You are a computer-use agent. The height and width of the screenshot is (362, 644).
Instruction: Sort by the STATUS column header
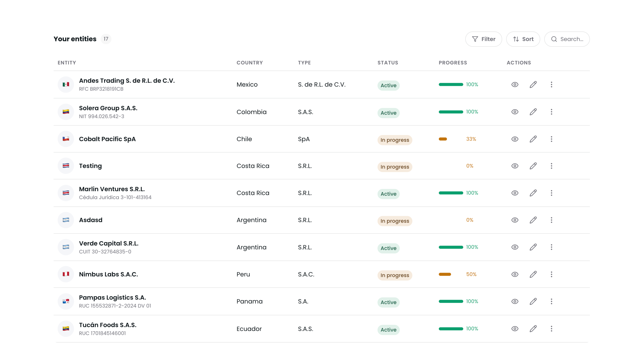pyautogui.click(x=388, y=63)
